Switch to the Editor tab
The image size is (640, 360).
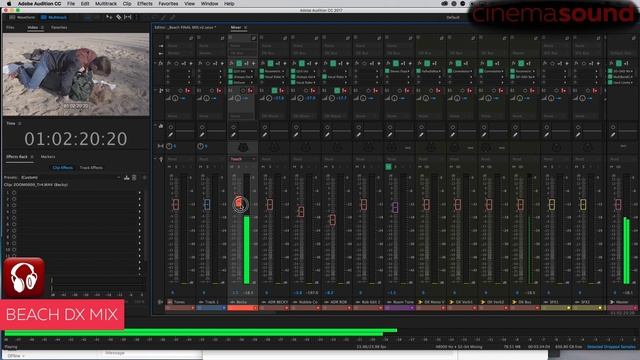point(185,27)
